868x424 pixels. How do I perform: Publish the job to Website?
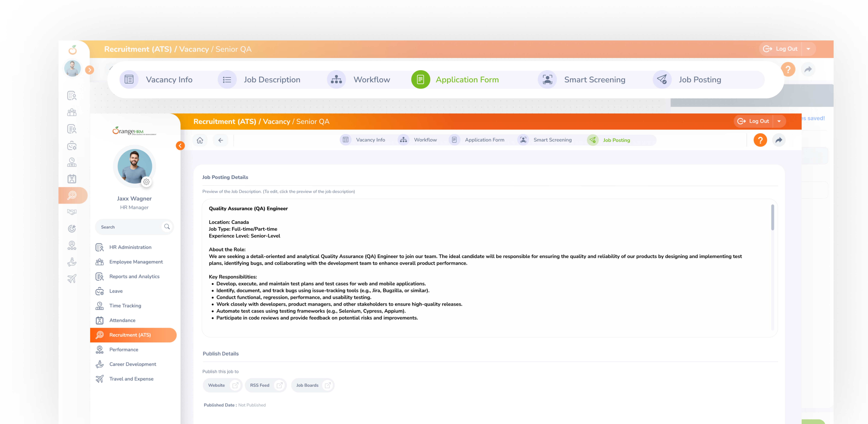(223, 385)
